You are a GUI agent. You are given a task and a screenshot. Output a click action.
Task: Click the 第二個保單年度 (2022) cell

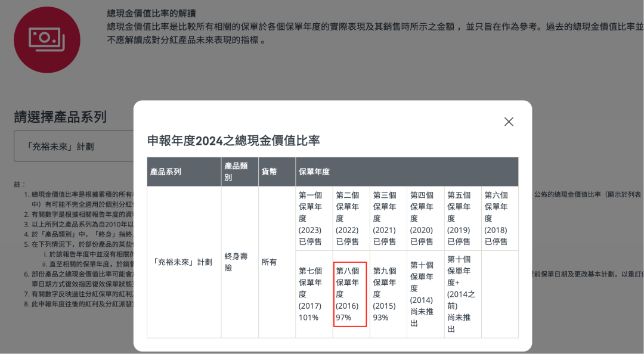click(x=351, y=218)
